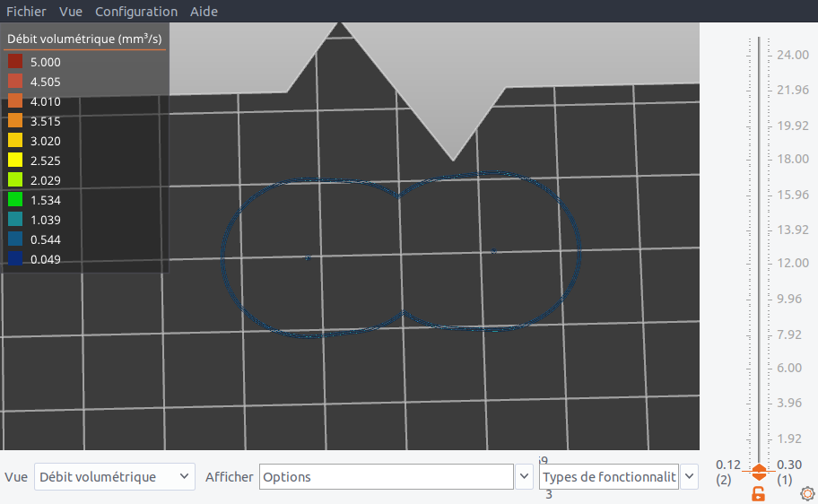Click the 1.039 legend value
Screen dimensions: 818x504
coord(46,221)
